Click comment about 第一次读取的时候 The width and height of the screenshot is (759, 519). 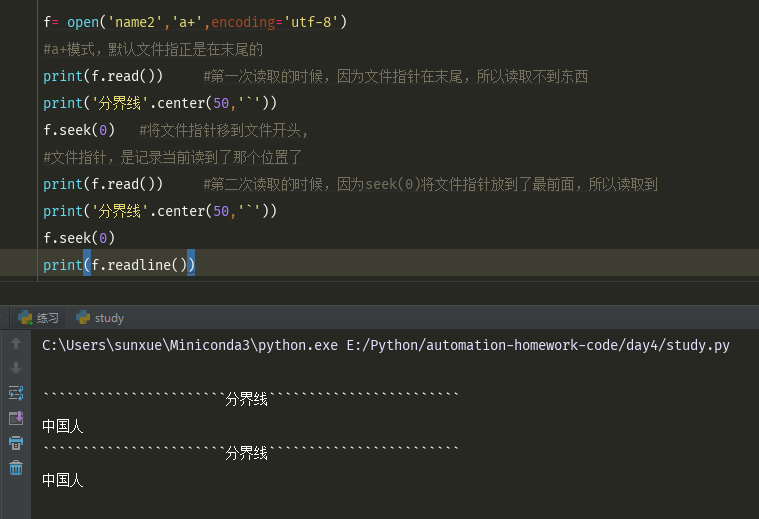(395, 76)
